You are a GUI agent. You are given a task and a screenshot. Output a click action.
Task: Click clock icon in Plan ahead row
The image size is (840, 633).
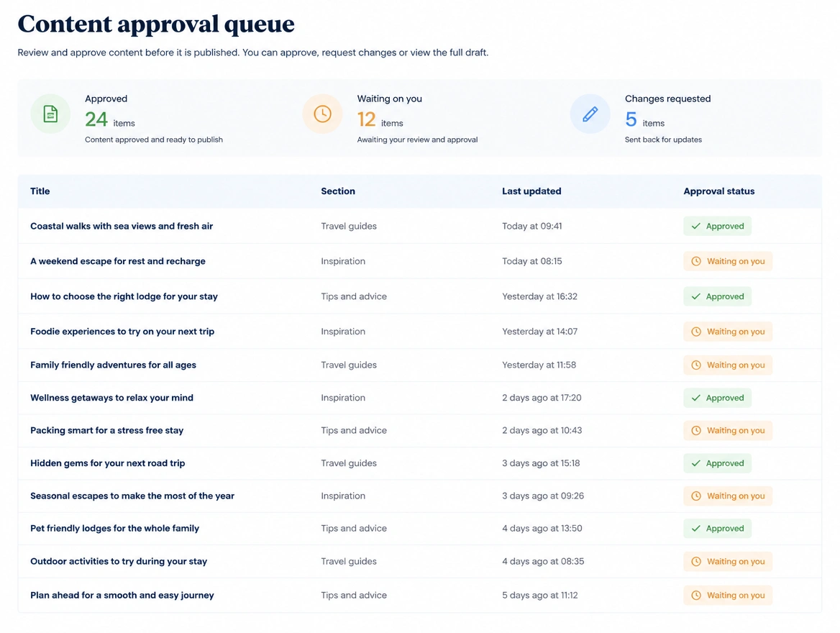point(696,595)
